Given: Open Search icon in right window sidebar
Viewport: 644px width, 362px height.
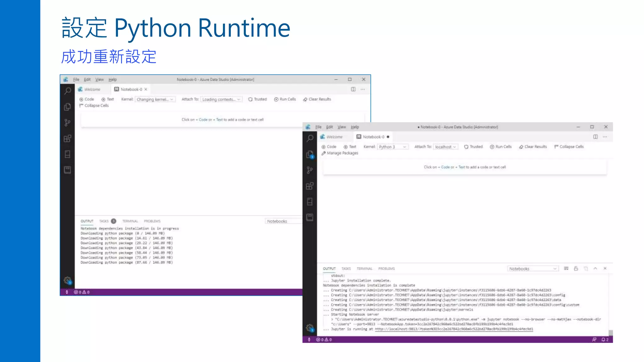Looking at the screenshot, I should (x=310, y=139).
